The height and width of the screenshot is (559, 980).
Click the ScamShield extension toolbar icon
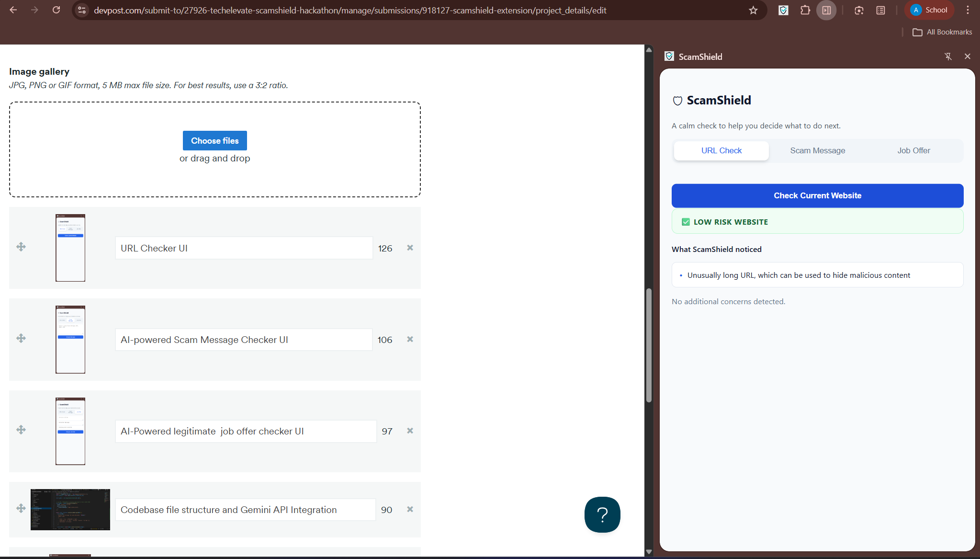(x=783, y=10)
